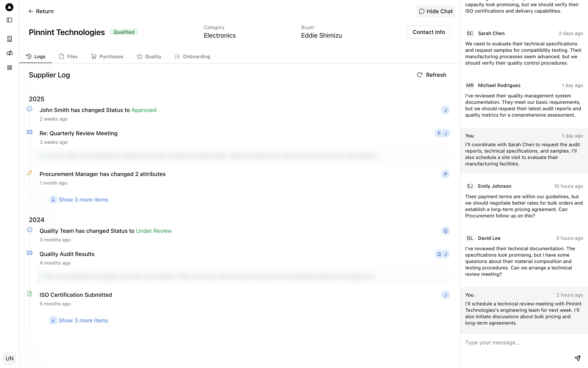Screen dimensions: 588x368
Task: Click David Lee's name in chat
Action: click(x=489, y=238)
